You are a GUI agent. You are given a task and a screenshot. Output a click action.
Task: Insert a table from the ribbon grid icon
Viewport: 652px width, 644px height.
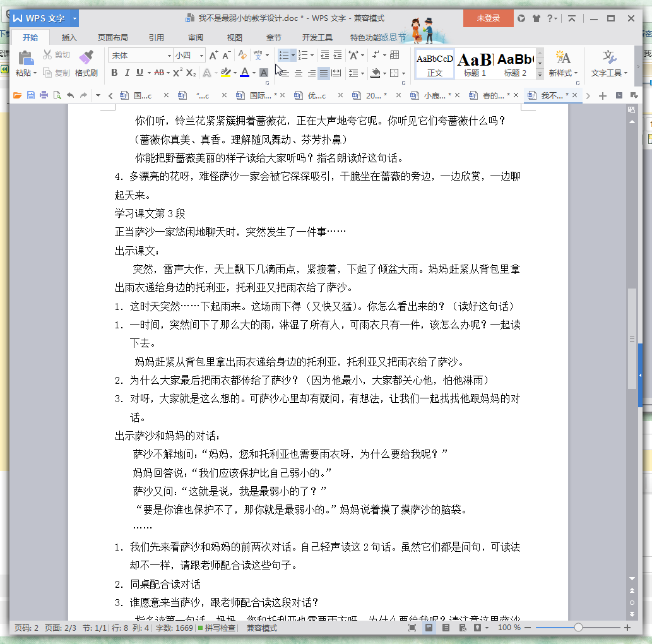click(394, 55)
